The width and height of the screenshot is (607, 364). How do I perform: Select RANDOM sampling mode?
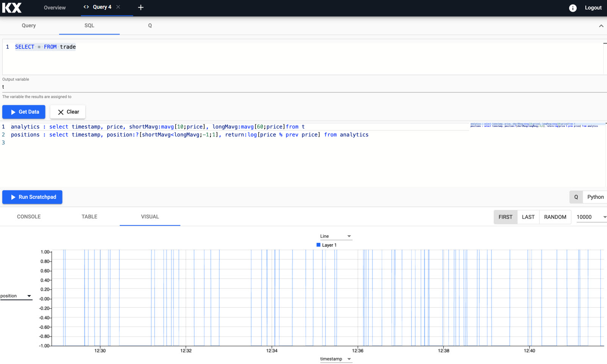[x=555, y=217]
